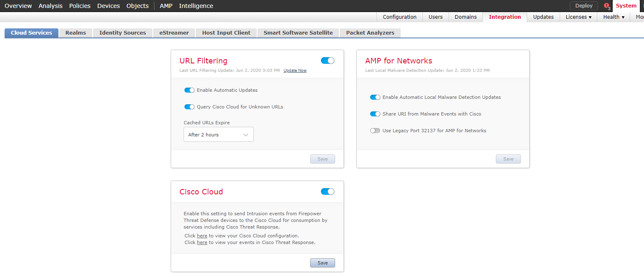Click the Update Now link

click(x=295, y=71)
